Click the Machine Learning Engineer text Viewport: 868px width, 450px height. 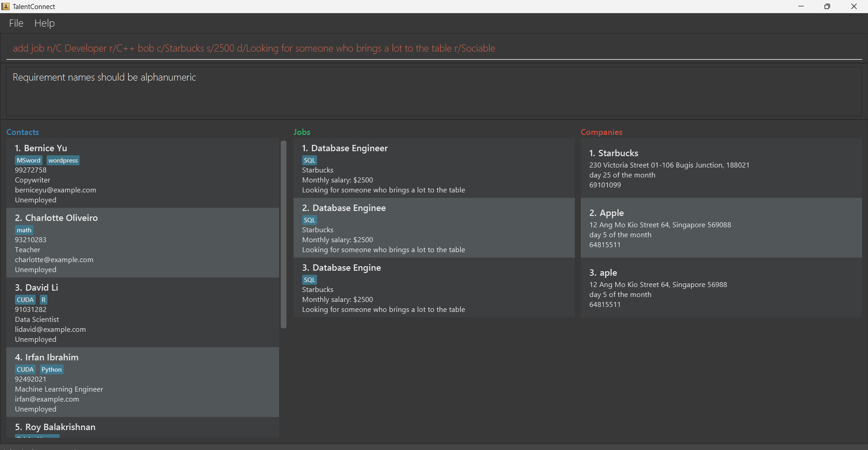(59, 389)
